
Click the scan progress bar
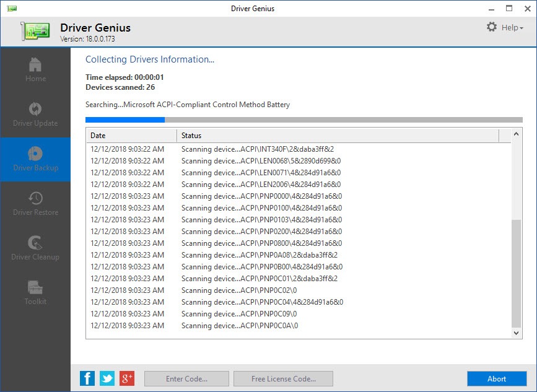point(303,120)
